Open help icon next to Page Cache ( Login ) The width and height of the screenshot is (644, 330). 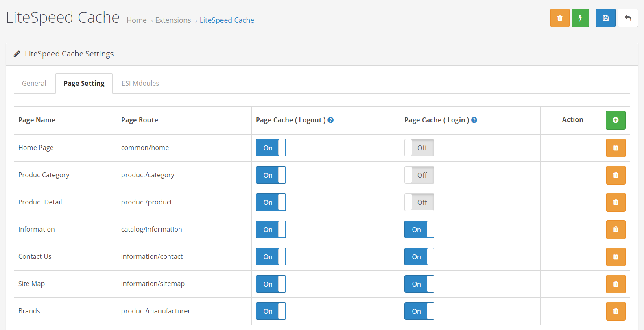point(474,120)
